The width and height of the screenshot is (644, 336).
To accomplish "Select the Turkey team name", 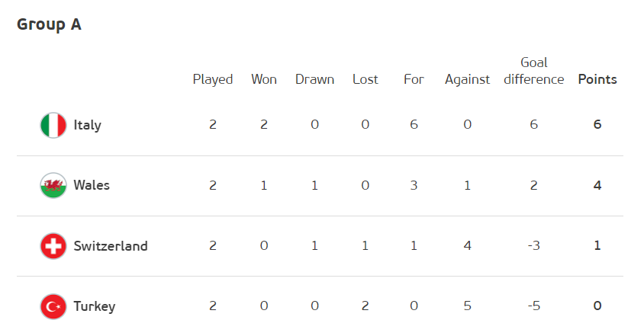I will [x=95, y=306].
